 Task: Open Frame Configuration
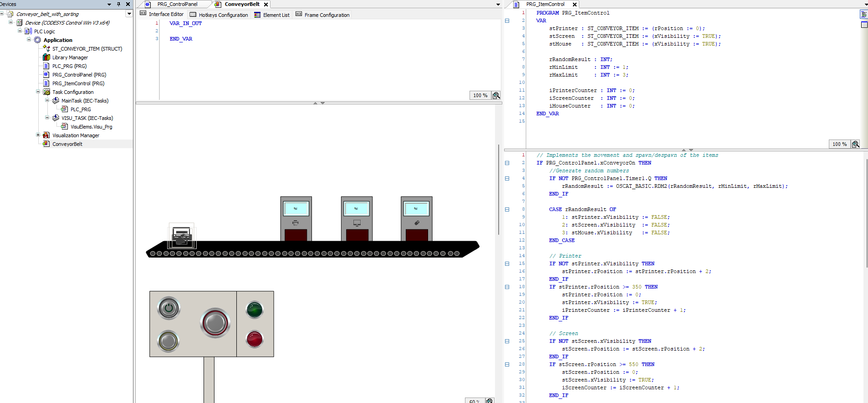click(x=322, y=15)
